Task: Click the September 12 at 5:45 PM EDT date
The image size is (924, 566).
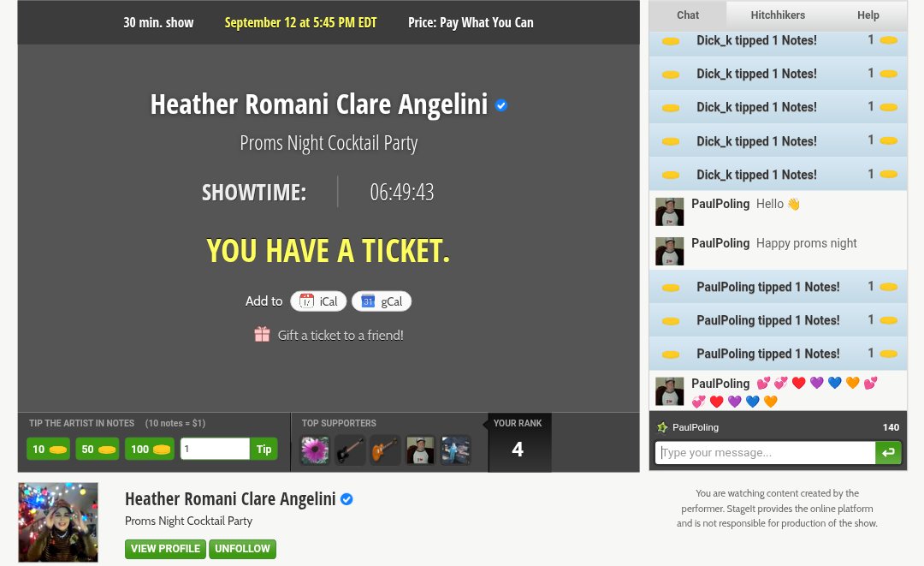Action: coord(300,23)
